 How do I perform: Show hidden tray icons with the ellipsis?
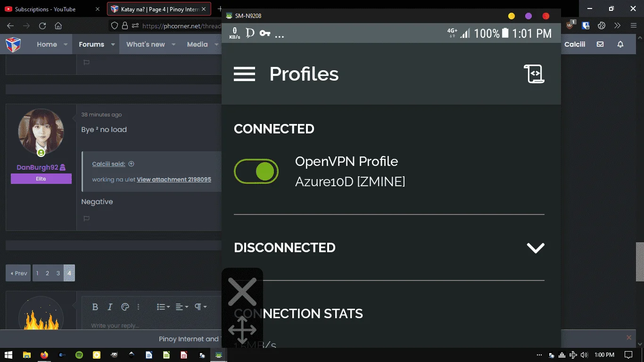tap(540, 355)
